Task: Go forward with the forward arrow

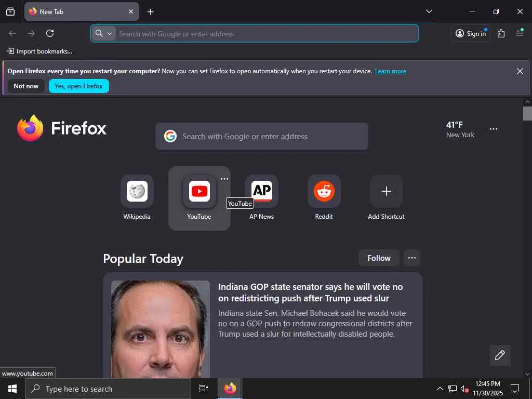Action: pyautogui.click(x=31, y=33)
